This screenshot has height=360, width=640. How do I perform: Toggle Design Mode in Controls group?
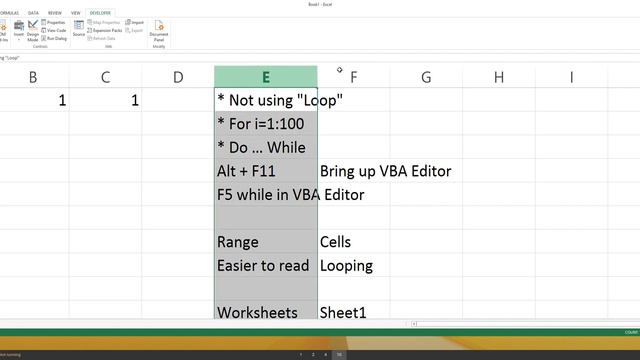pos(33,30)
